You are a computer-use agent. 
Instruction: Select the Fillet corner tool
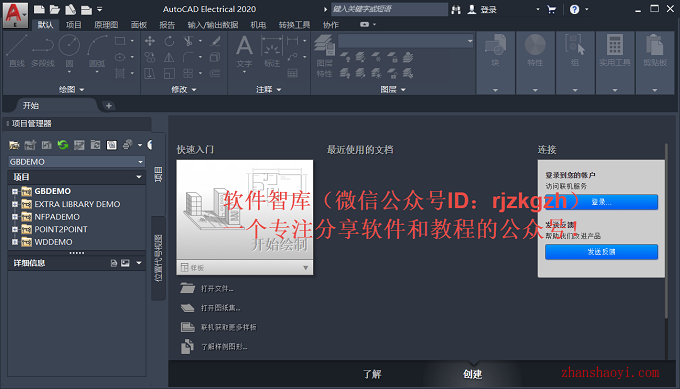pos(188,57)
